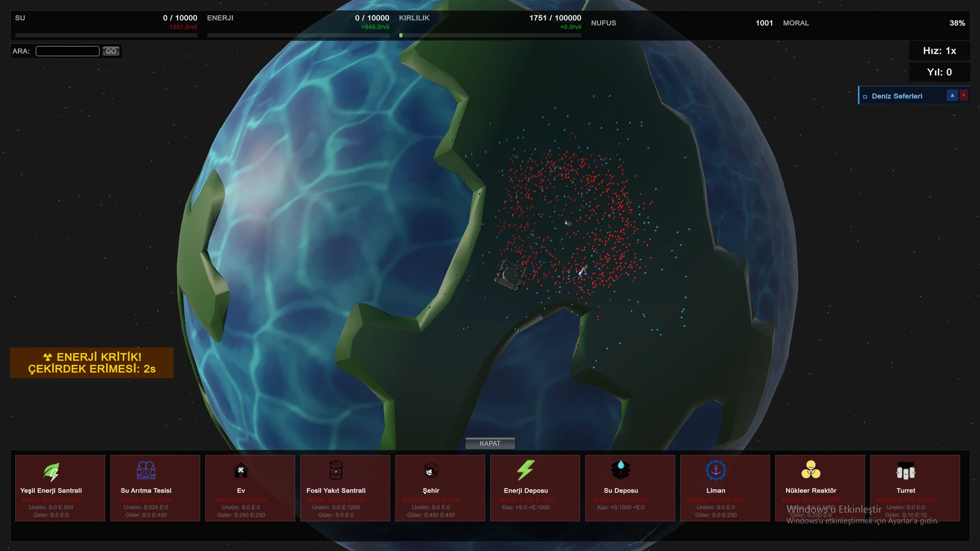Click the Şehir city icon

coord(431,470)
